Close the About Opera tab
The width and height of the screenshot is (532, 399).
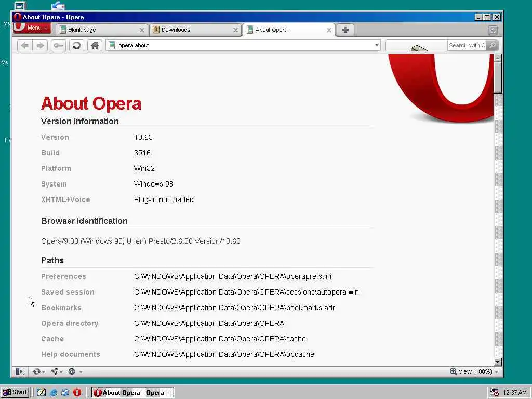coord(329,30)
